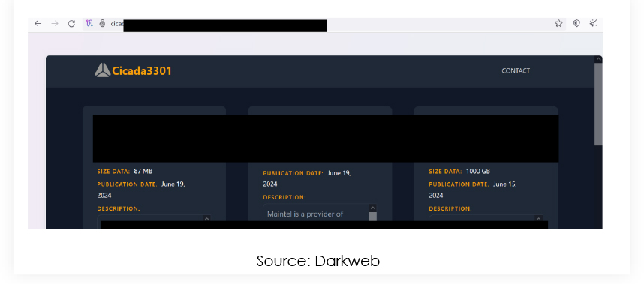Click the 'Source: Darkweb' caption

tap(318, 261)
